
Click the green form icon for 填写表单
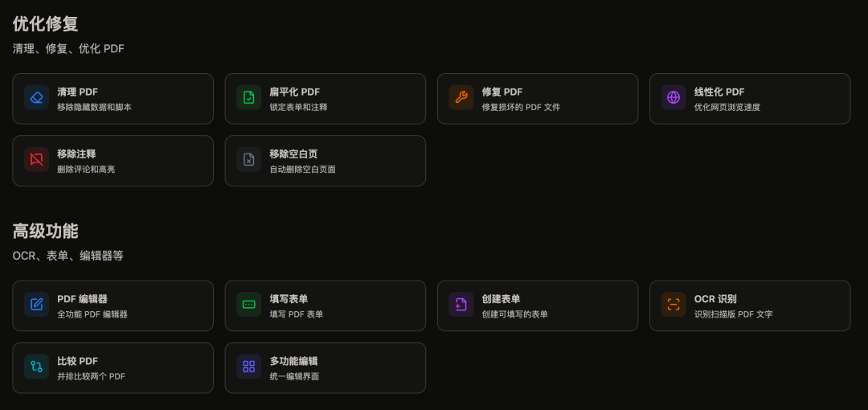coord(249,305)
